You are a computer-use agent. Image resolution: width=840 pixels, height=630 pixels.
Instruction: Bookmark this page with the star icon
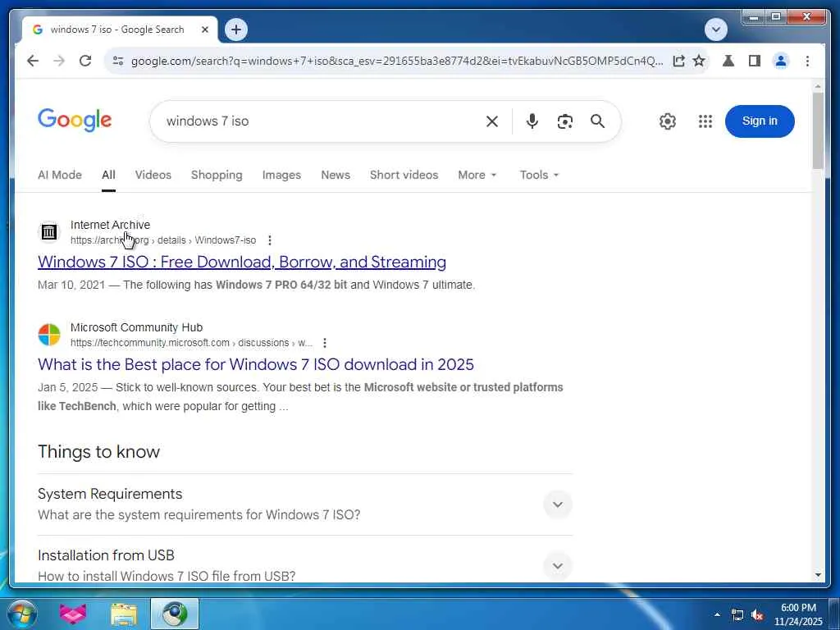[699, 61]
